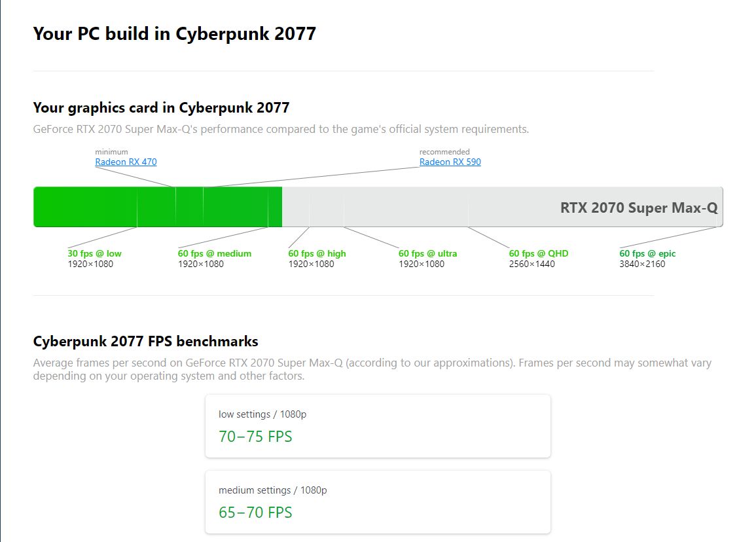Select the '60 fps @ ultra' marker label

pyautogui.click(x=427, y=253)
